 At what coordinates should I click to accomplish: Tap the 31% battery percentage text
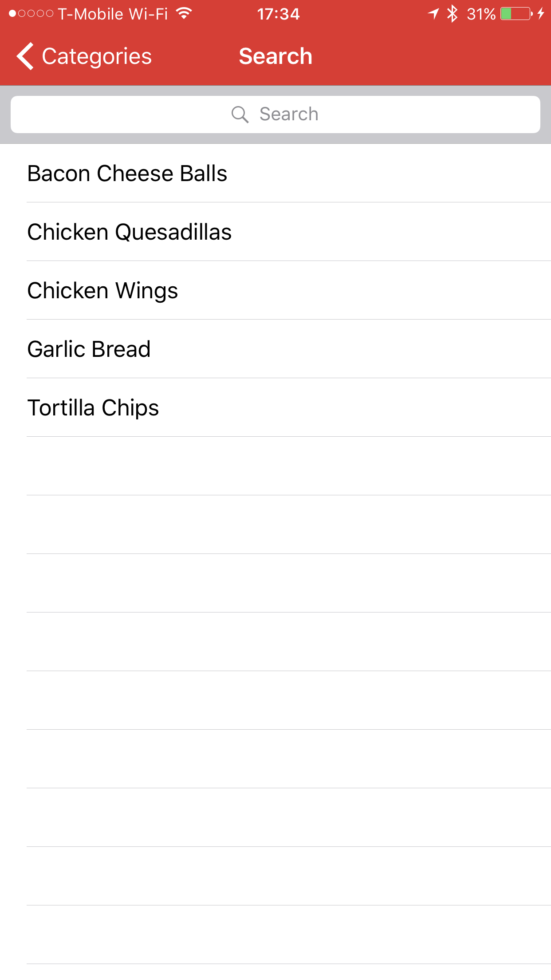click(x=481, y=14)
